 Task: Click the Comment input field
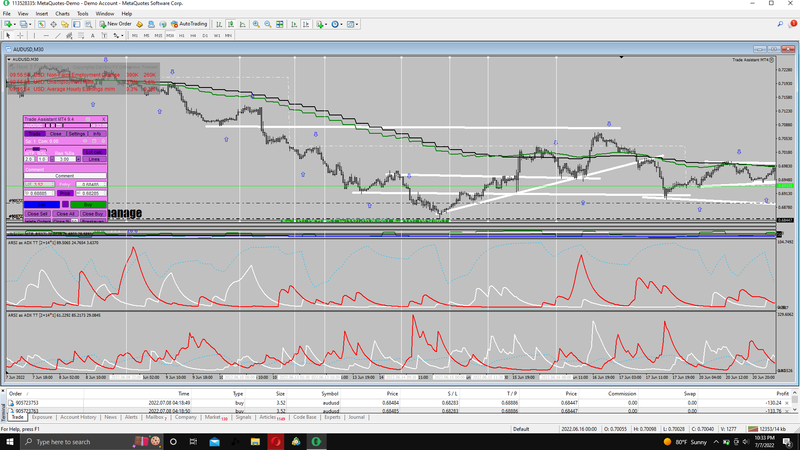[65, 176]
